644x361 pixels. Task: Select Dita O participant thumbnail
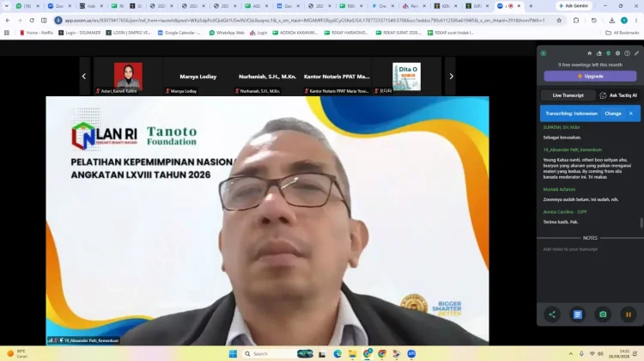407,76
